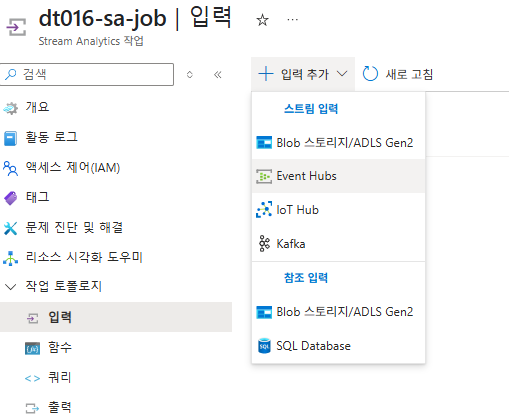
Task: Click the 작업 토폴로지 section label
Action: (x=64, y=286)
